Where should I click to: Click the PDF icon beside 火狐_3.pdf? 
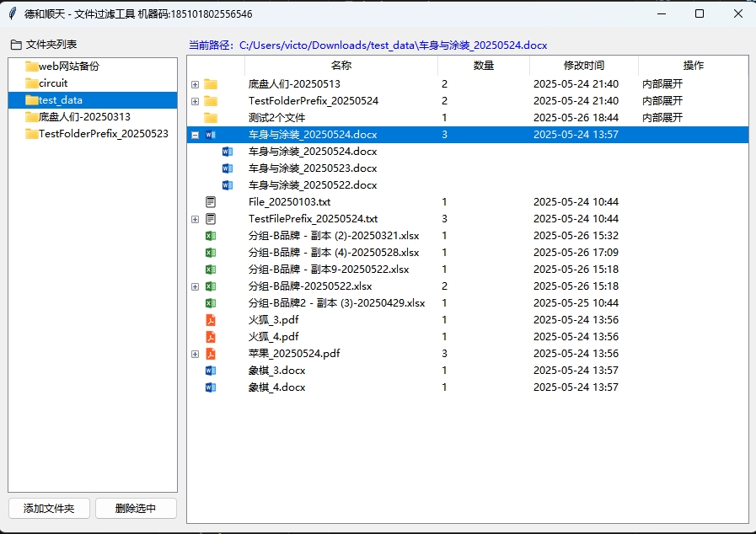point(211,320)
